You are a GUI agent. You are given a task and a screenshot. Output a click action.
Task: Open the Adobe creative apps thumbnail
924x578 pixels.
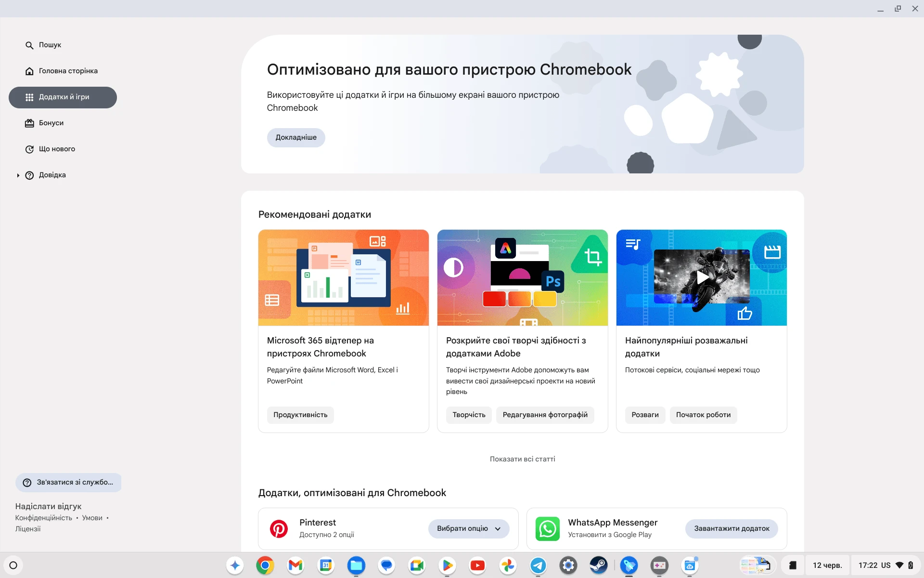pos(522,278)
